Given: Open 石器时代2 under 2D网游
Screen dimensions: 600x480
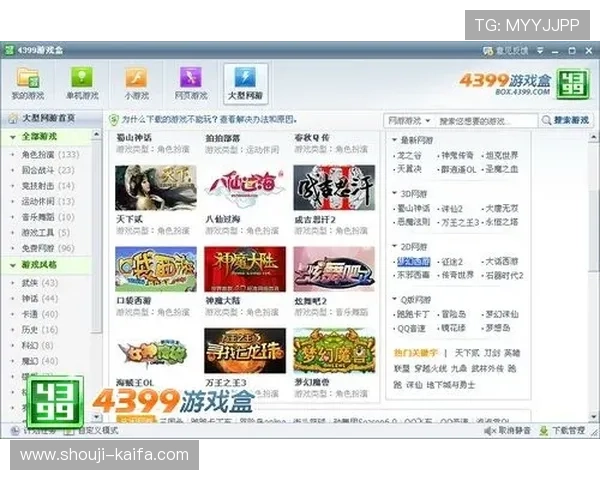Looking at the screenshot, I should pyautogui.click(x=504, y=275).
